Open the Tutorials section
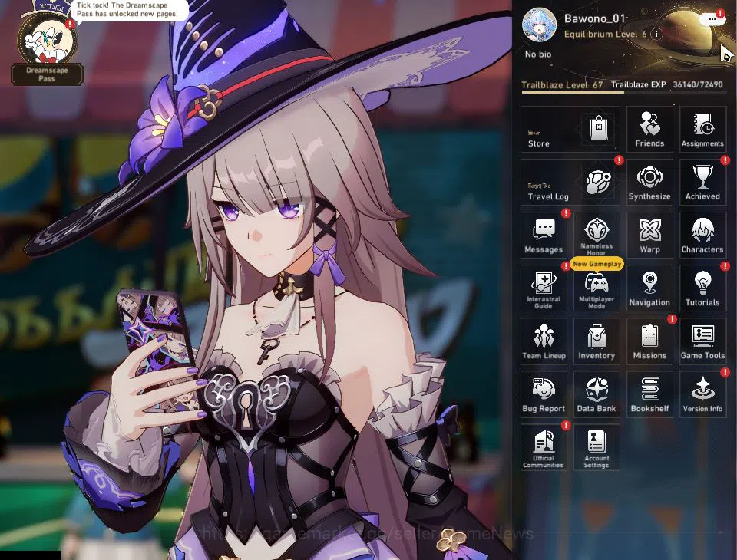737x560 pixels. [x=702, y=288]
